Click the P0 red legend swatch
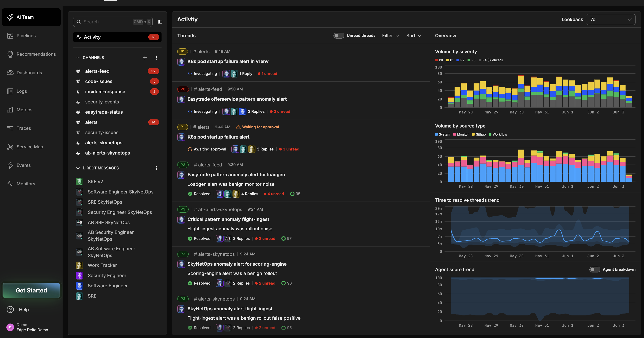The width and height of the screenshot is (644, 338). [436, 60]
